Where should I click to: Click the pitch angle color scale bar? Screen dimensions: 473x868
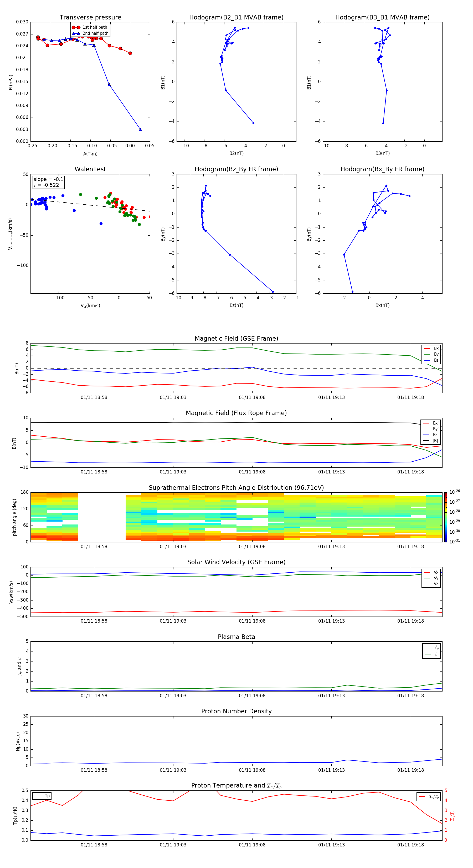pyautogui.click(x=446, y=517)
